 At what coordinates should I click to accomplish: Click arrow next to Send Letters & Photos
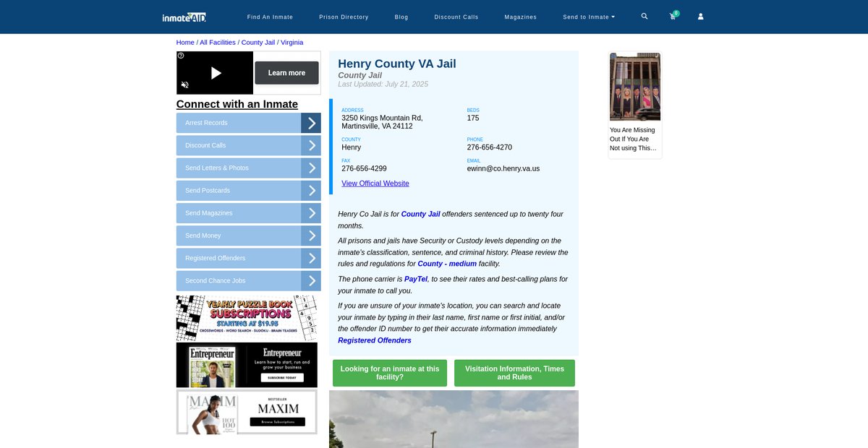[x=311, y=168]
